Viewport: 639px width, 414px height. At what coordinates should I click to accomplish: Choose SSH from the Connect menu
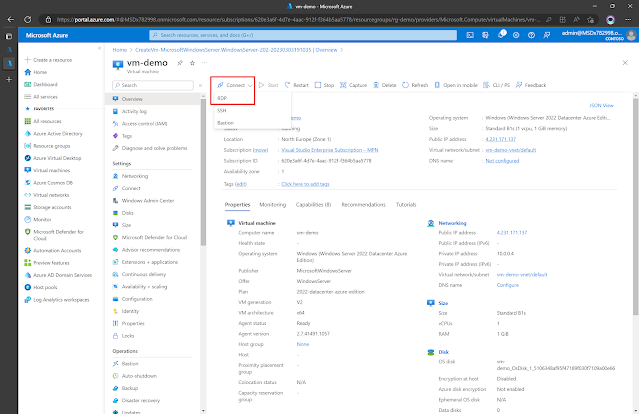tap(222, 110)
